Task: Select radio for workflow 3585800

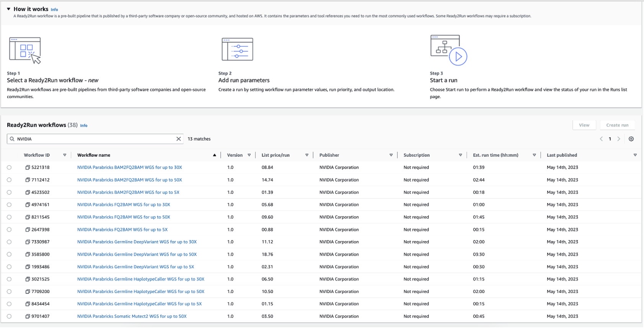Action: 9,254
